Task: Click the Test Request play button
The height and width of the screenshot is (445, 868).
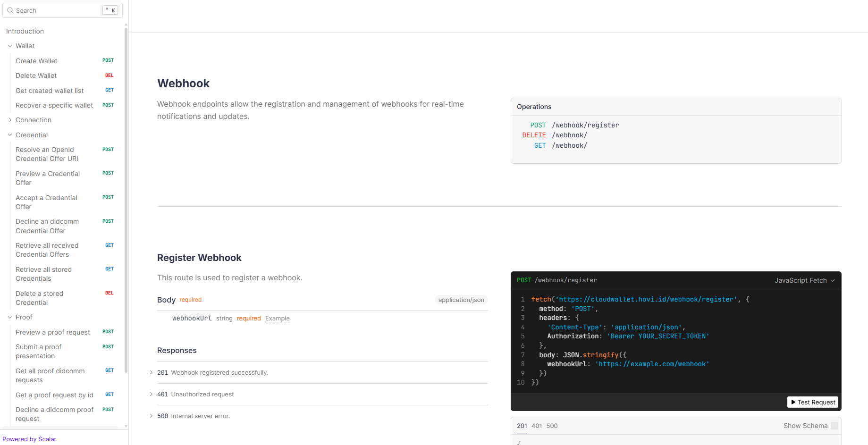Action: click(x=812, y=402)
